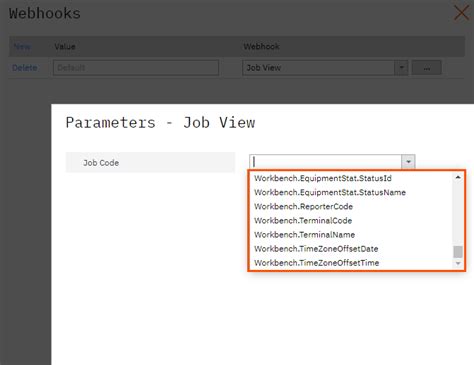Pick Workbench.TimeZoneOffsetDate from list

click(316, 249)
